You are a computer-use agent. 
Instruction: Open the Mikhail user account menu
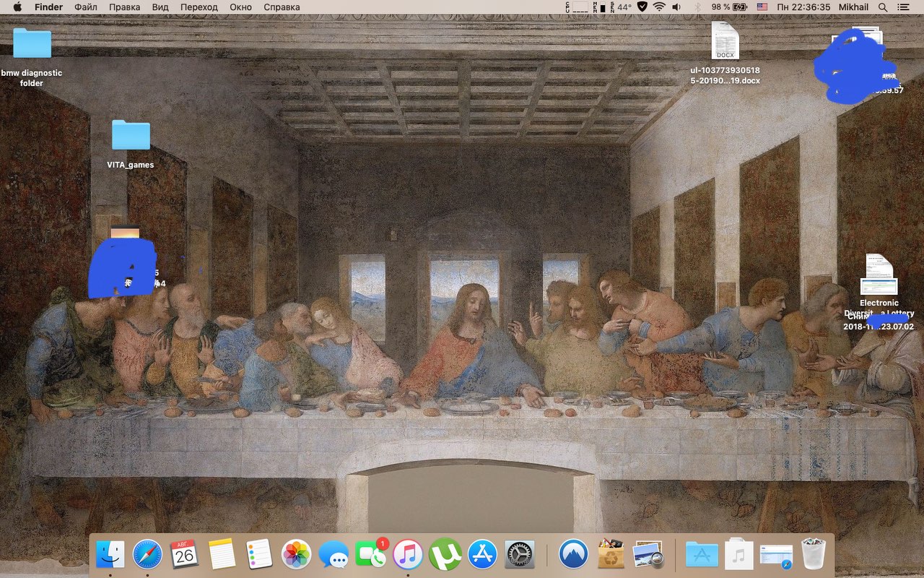coord(855,7)
